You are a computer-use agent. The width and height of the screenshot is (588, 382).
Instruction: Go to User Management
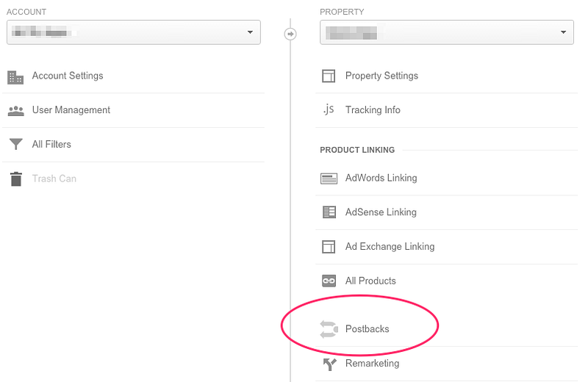pos(71,110)
